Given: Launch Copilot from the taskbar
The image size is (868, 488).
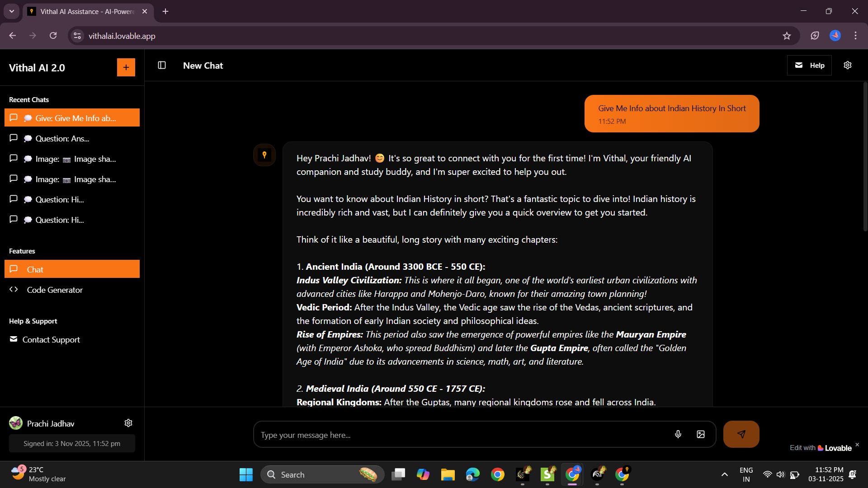Looking at the screenshot, I should (x=423, y=474).
